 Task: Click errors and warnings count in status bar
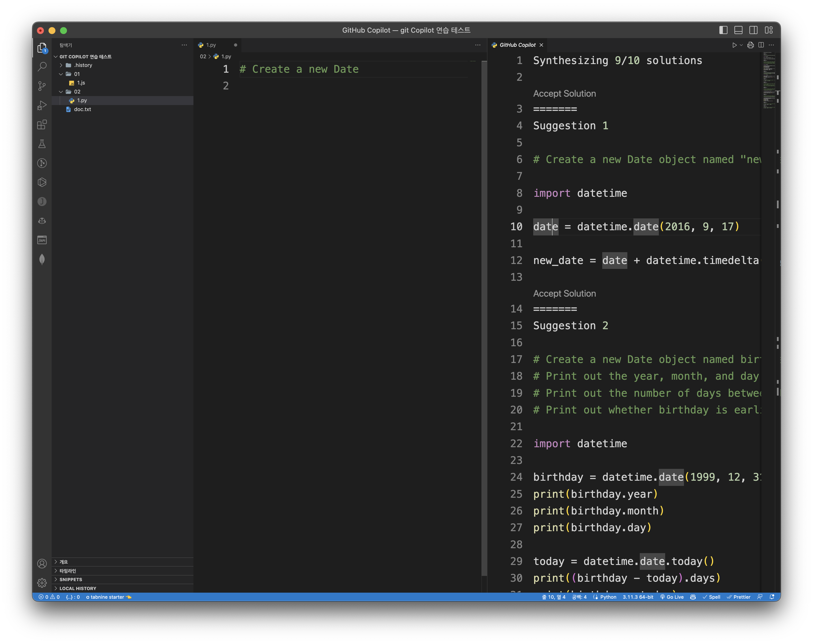[49, 597]
